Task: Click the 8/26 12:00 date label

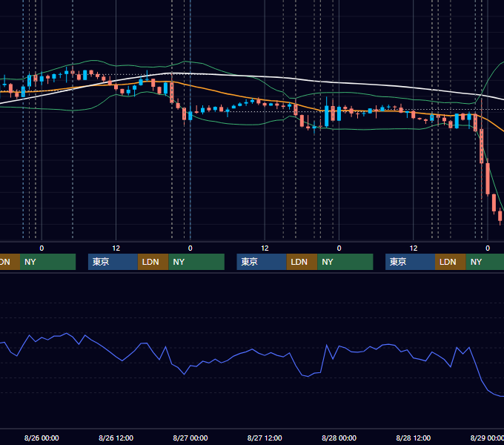Action: (116, 438)
